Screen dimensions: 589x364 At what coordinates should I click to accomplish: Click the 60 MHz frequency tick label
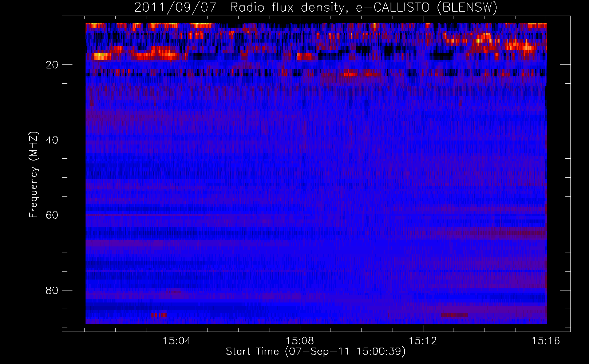pos(52,215)
